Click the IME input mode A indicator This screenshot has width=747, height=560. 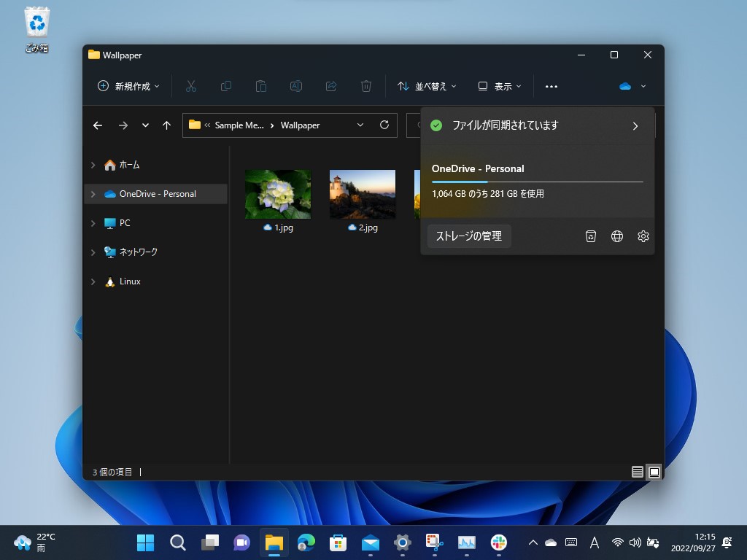594,542
